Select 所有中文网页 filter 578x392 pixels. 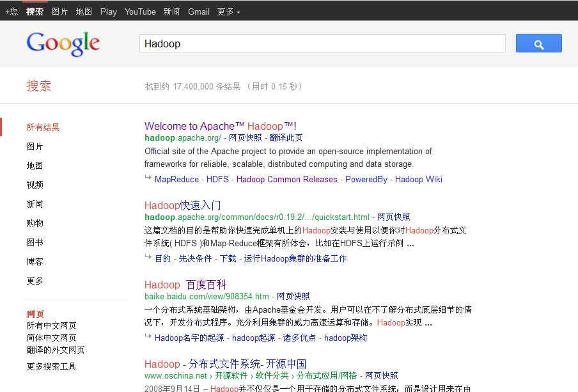tap(51, 325)
